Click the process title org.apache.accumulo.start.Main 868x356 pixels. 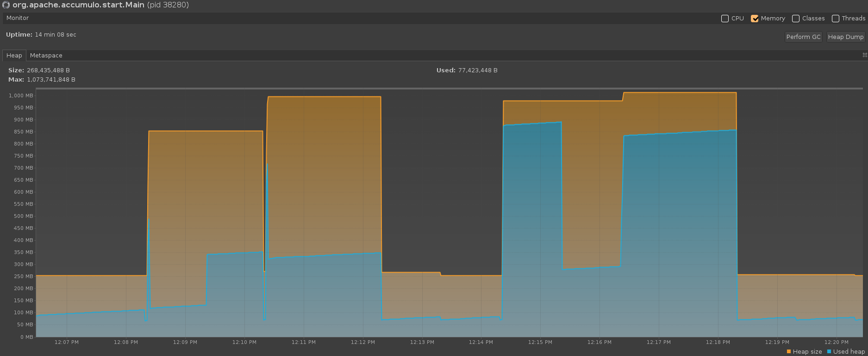pos(78,5)
